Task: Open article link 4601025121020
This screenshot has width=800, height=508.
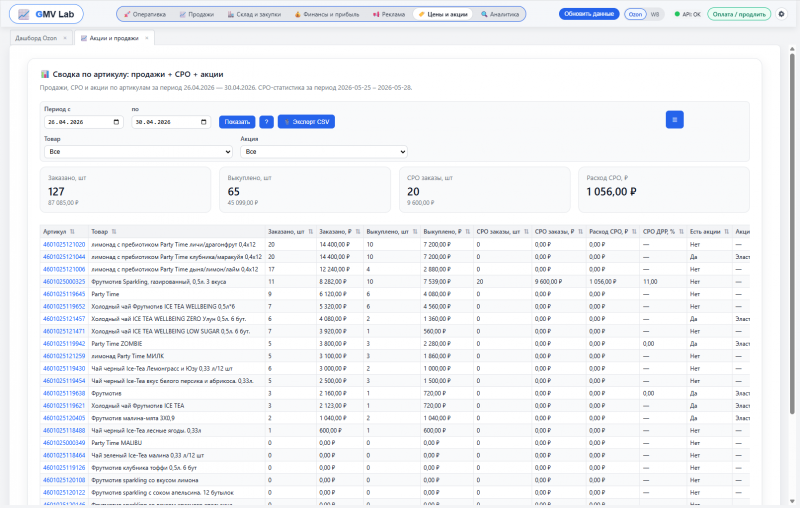Action: tap(64, 245)
